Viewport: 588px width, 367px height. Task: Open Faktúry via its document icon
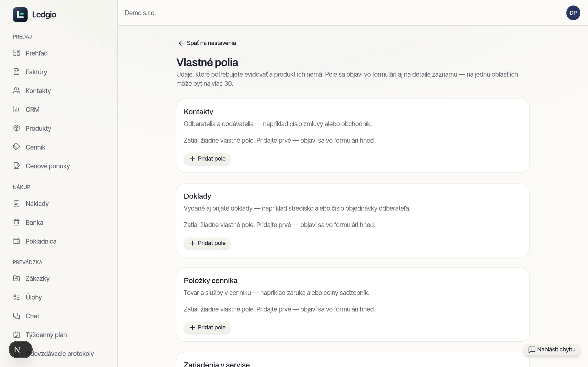click(x=17, y=72)
